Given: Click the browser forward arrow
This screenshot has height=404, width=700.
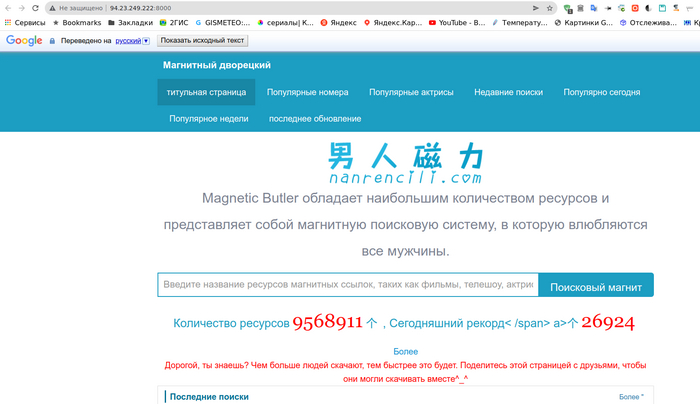Looking at the screenshot, I should [21, 8].
